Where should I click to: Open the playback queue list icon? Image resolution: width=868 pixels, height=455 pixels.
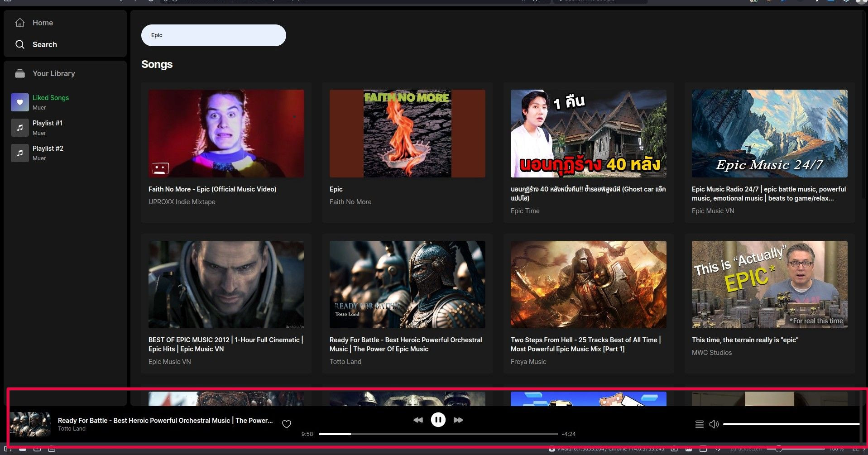(699, 424)
